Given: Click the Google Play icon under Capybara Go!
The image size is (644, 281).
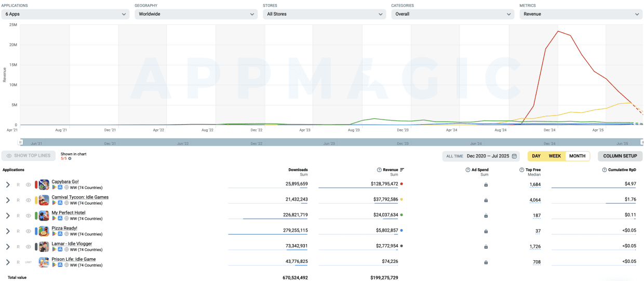Looking at the screenshot, I should (54, 188).
